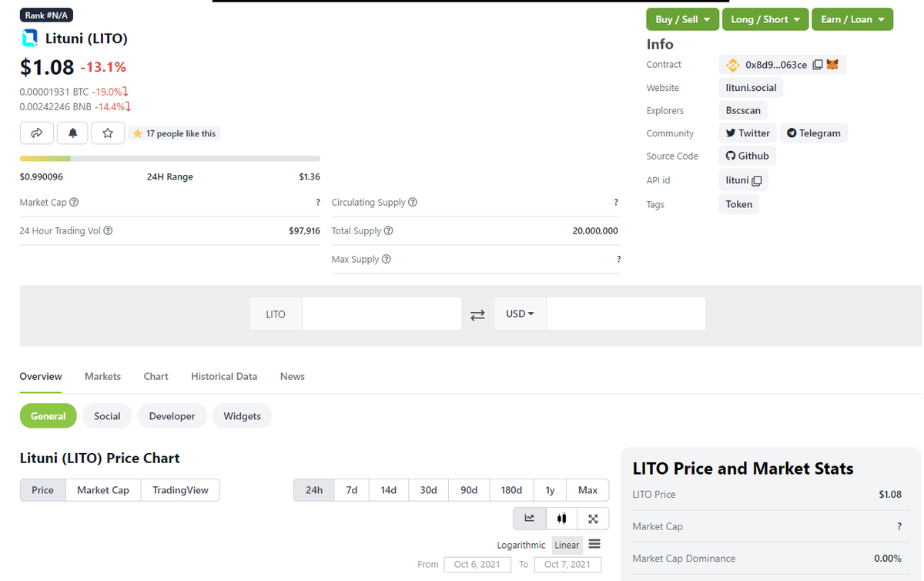Add LITO to MetaMask via the fox icon

832,65
